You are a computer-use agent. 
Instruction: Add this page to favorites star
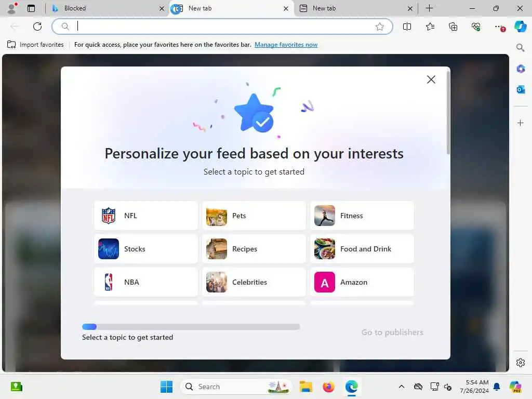pyautogui.click(x=380, y=26)
